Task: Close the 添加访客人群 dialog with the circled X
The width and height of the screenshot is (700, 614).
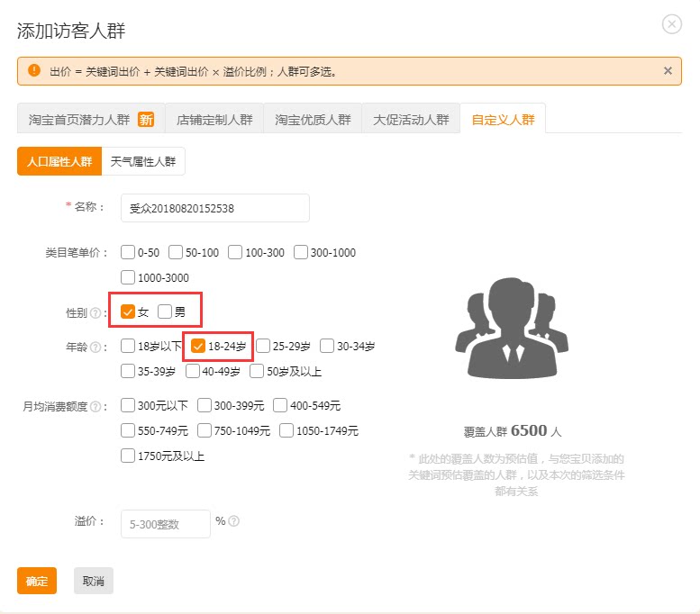Action: [671, 24]
